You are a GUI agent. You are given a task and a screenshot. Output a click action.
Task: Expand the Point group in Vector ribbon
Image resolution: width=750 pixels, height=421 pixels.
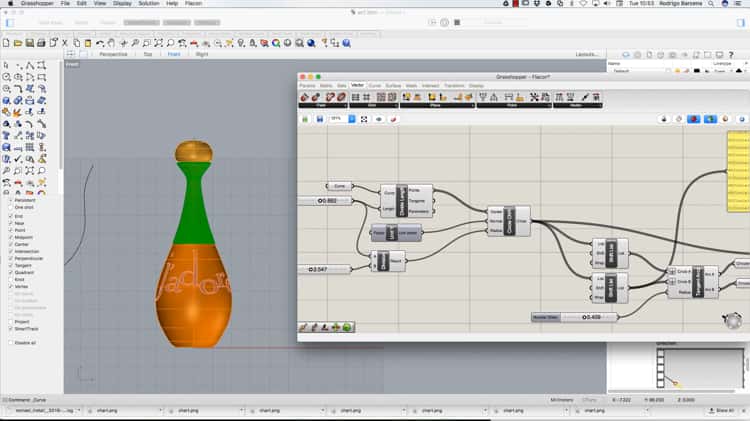point(321,105)
